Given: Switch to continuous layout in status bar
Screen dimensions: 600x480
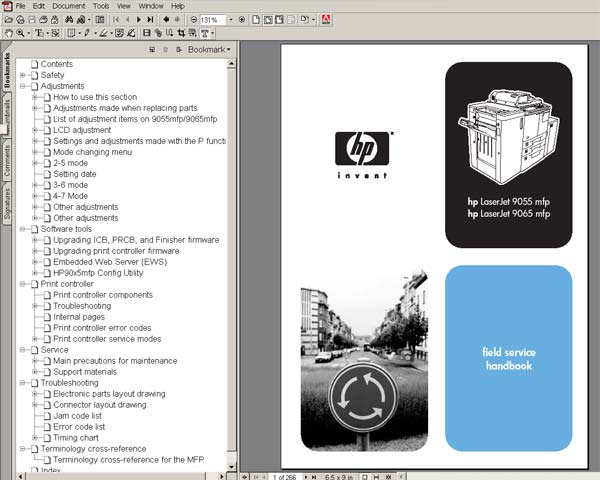Looking at the screenshot, I should [376, 477].
